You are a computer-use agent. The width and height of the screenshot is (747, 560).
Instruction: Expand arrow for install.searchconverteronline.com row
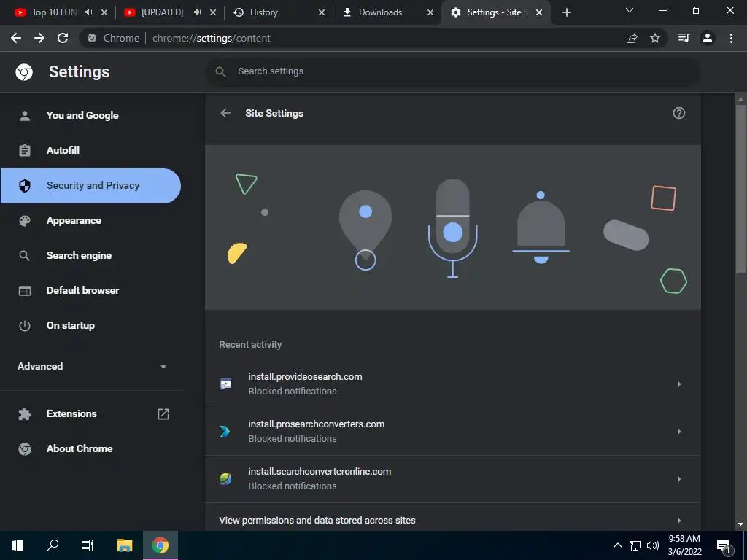[x=679, y=479]
